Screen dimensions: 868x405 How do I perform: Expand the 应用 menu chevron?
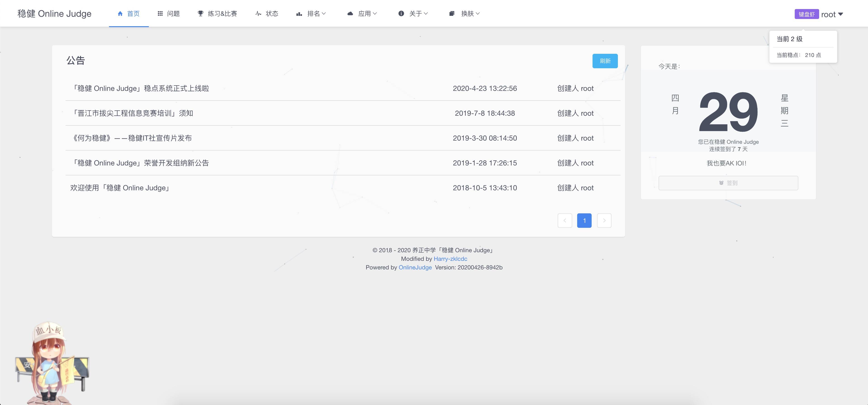375,14
